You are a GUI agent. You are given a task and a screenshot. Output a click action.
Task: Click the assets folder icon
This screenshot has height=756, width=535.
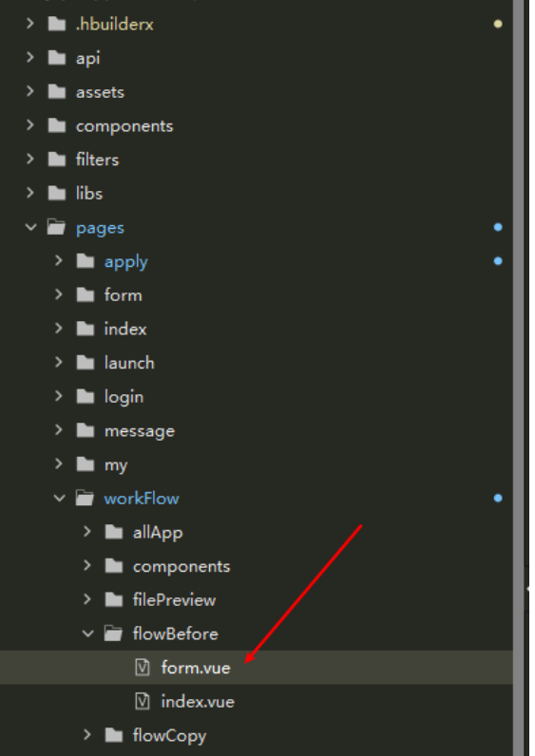tap(57, 91)
